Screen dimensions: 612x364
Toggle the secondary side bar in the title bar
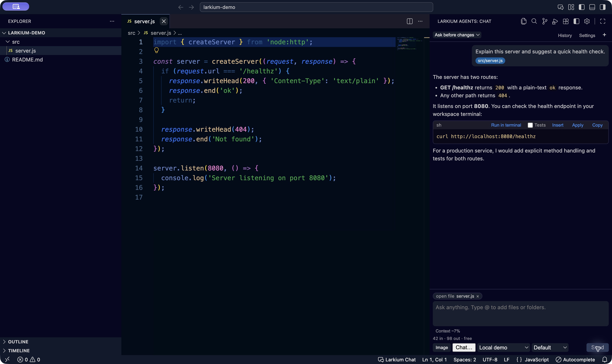pyautogui.click(x=603, y=7)
